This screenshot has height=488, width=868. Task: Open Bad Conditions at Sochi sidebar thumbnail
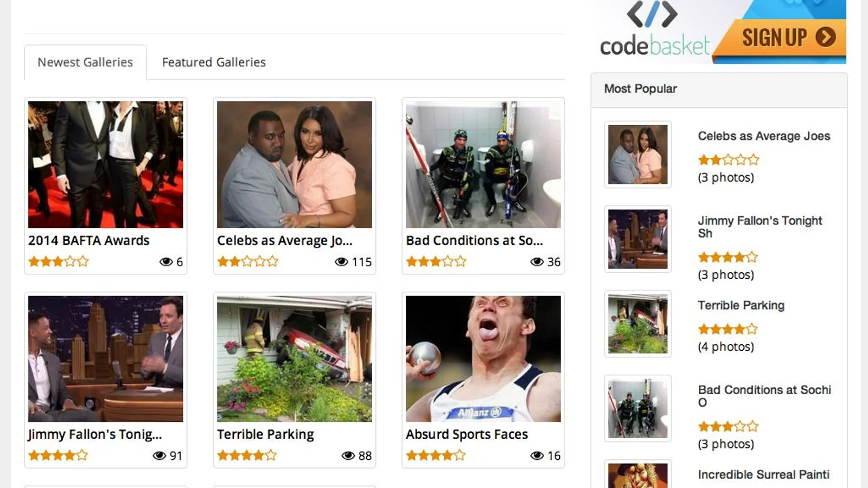(x=638, y=408)
